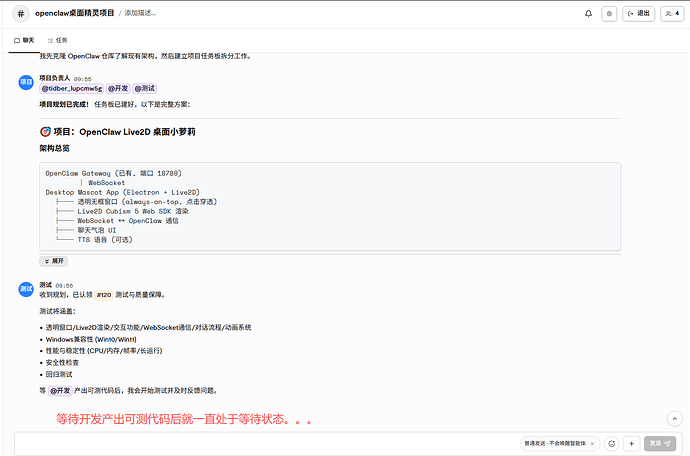Click bullet 性能与稳定性 (CPU/内存/帧率/长运行)

click(x=104, y=351)
